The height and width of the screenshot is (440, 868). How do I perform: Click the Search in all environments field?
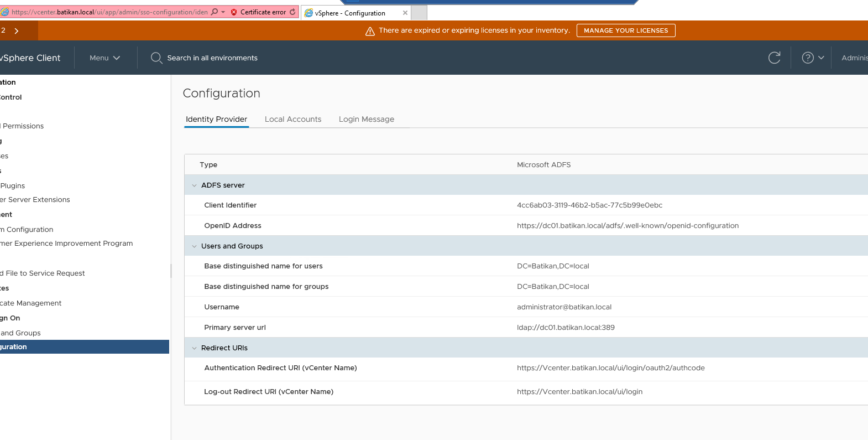coord(212,58)
